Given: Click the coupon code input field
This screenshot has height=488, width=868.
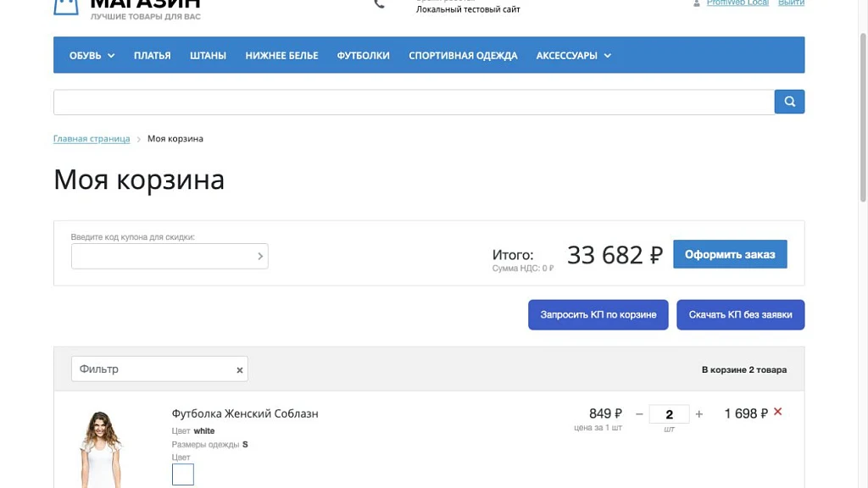Looking at the screenshot, I should coord(170,256).
